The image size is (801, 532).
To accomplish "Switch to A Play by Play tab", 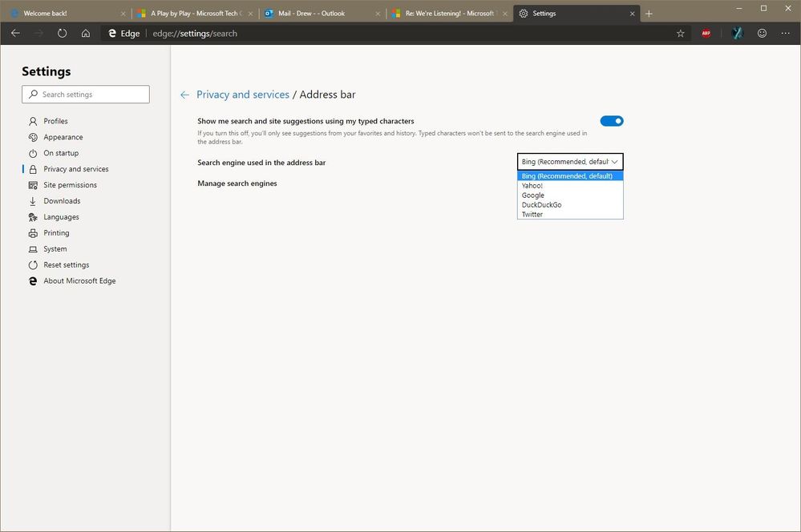I will click(194, 14).
